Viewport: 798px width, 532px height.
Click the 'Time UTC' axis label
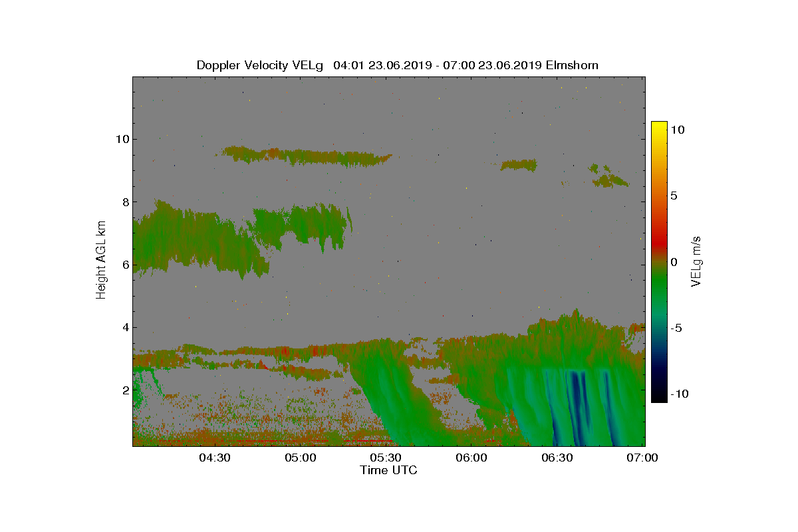[389, 471]
